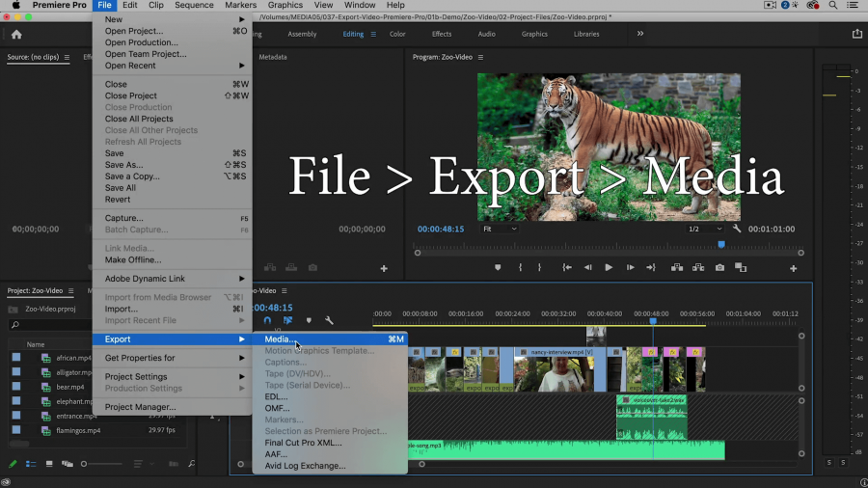This screenshot has width=868, height=488.
Task: Switch to Color workspace tab
Action: point(397,35)
